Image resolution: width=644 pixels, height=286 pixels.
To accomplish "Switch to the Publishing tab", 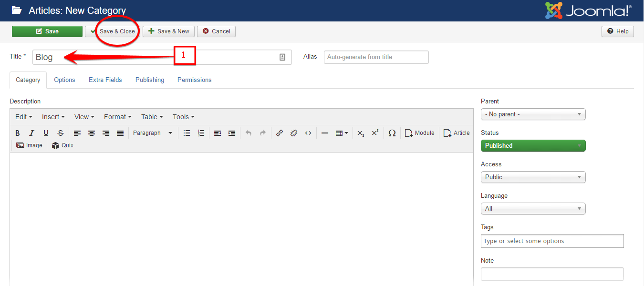I will [x=150, y=80].
